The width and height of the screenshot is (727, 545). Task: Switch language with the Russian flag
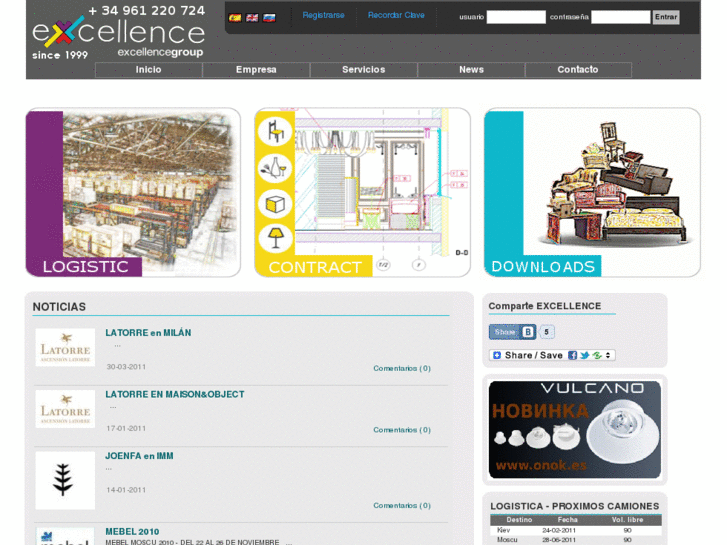coord(269,18)
